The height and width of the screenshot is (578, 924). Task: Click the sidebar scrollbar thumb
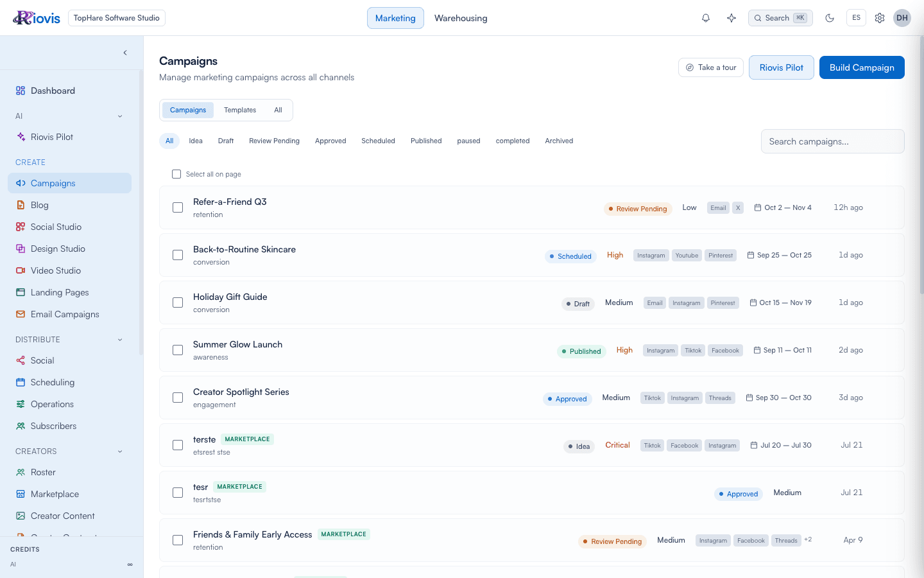[141, 212]
